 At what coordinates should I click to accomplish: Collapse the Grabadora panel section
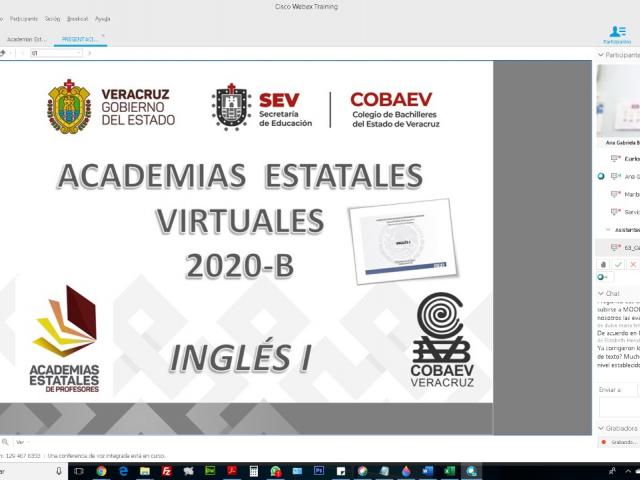pos(600,428)
